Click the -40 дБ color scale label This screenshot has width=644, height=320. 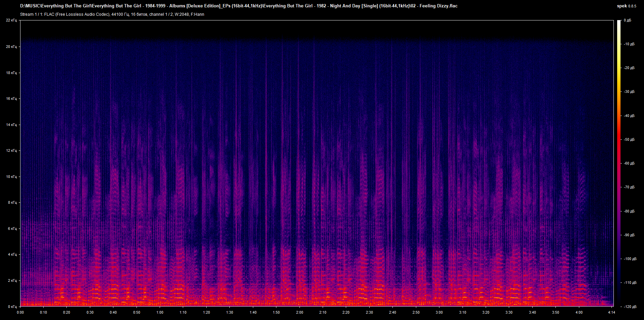[629, 116]
